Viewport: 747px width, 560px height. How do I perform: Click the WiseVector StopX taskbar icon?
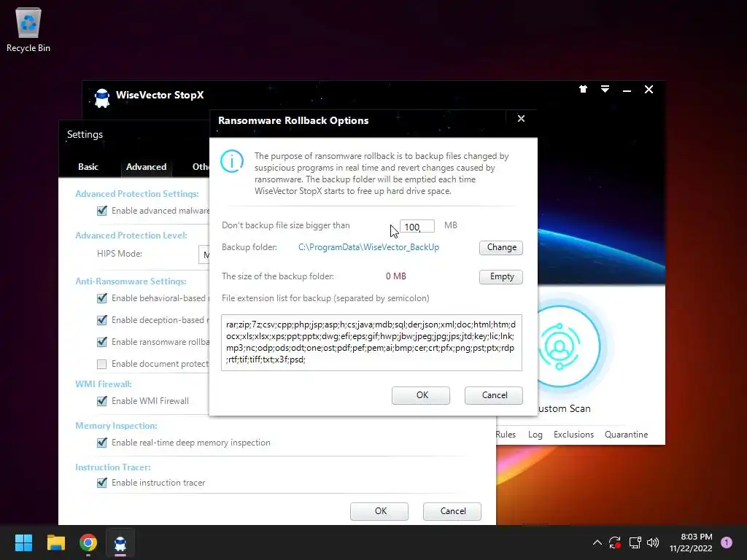point(120,542)
